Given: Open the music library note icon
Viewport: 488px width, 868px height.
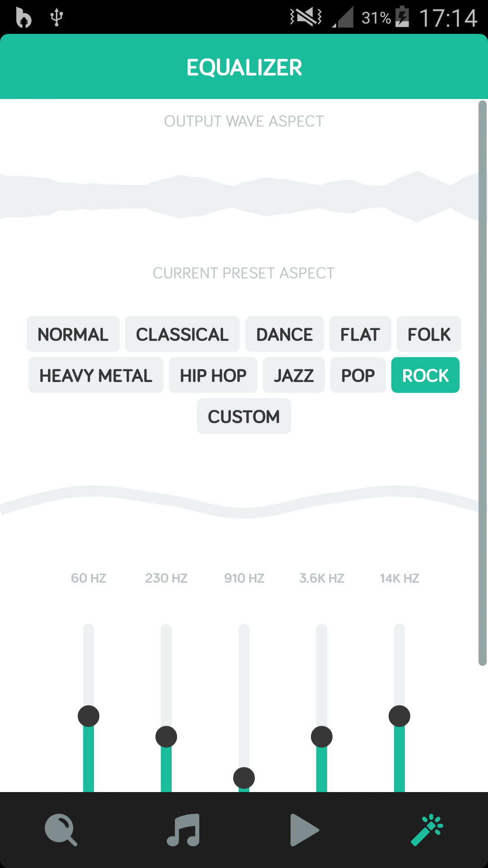Looking at the screenshot, I should 183,830.
